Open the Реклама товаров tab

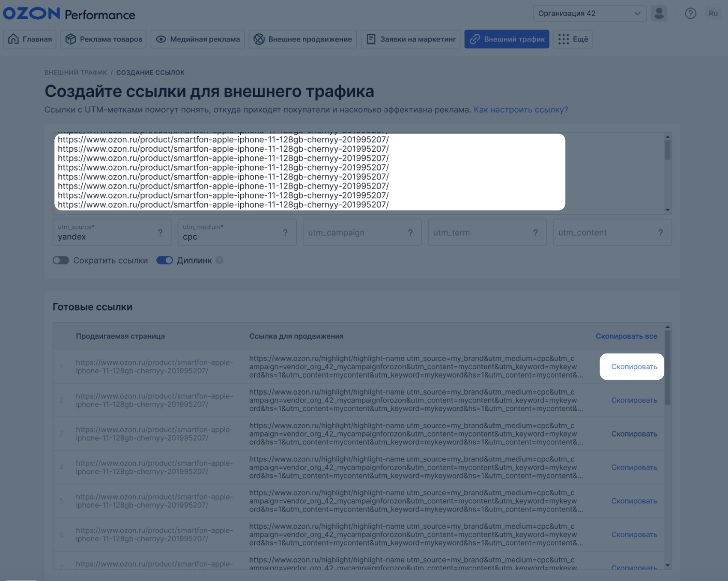coord(104,39)
